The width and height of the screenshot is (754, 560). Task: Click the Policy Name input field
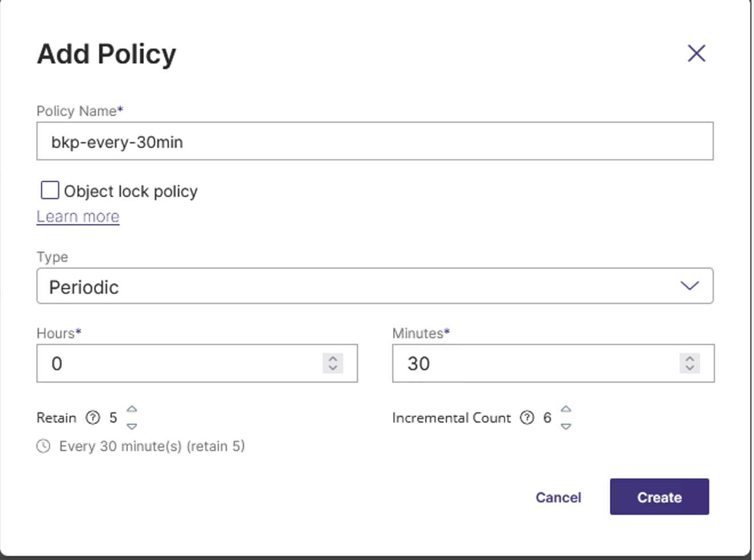pos(375,141)
